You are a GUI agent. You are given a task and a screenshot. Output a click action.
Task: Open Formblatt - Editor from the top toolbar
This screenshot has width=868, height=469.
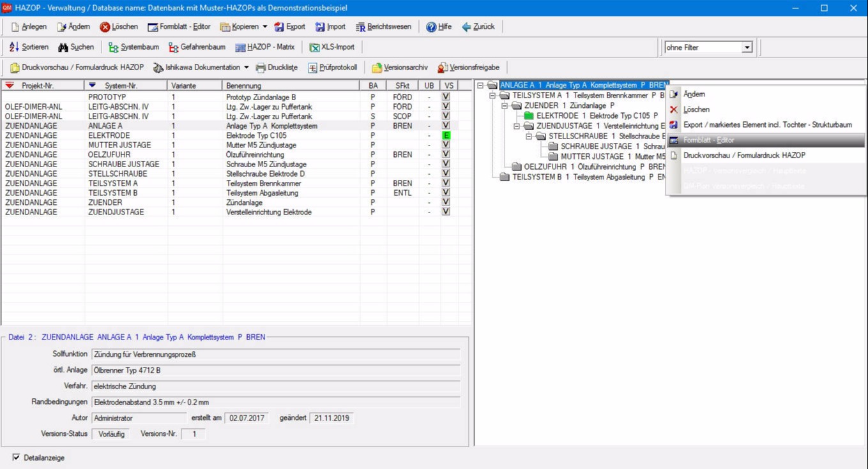coord(179,27)
